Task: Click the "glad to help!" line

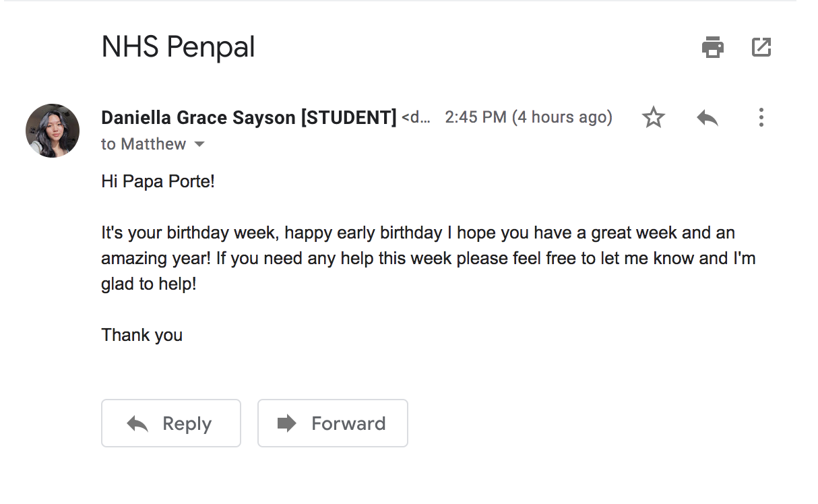Action: click(x=149, y=284)
